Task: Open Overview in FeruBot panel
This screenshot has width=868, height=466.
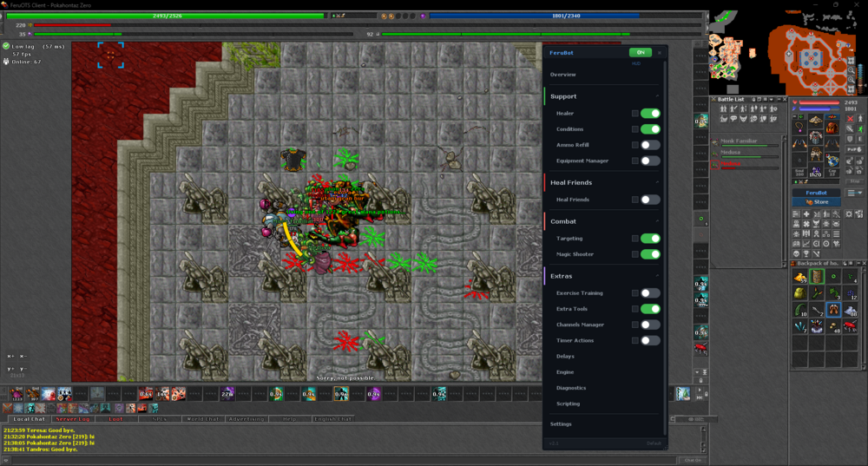Action: tap(563, 75)
